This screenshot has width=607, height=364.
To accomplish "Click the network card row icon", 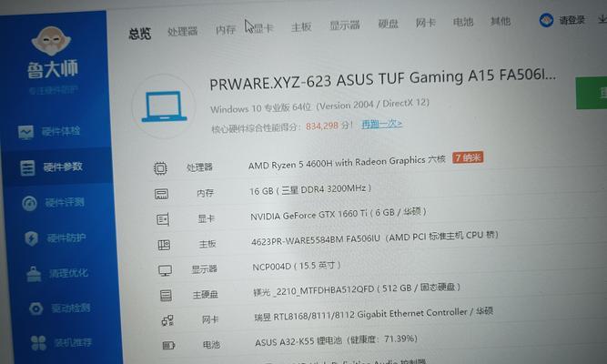I will click(x=167, y=320).
